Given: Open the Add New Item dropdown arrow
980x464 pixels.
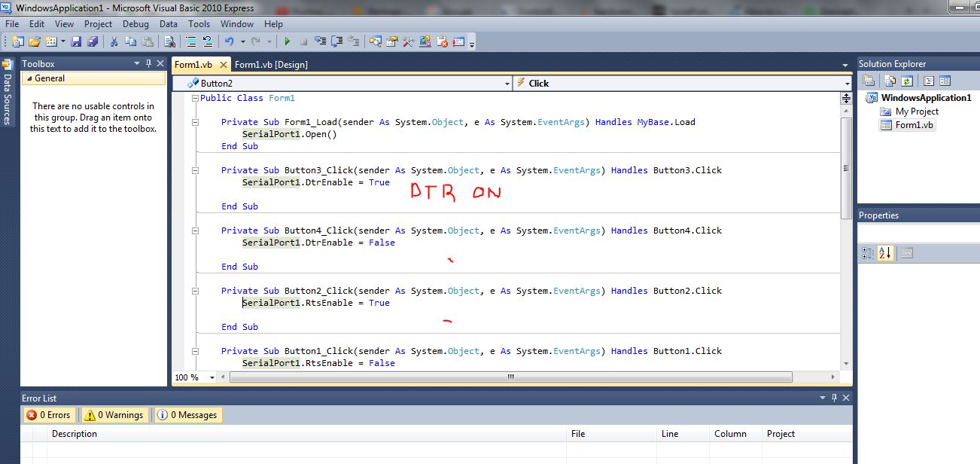Looking at the screenshot, I should [63, 42].
